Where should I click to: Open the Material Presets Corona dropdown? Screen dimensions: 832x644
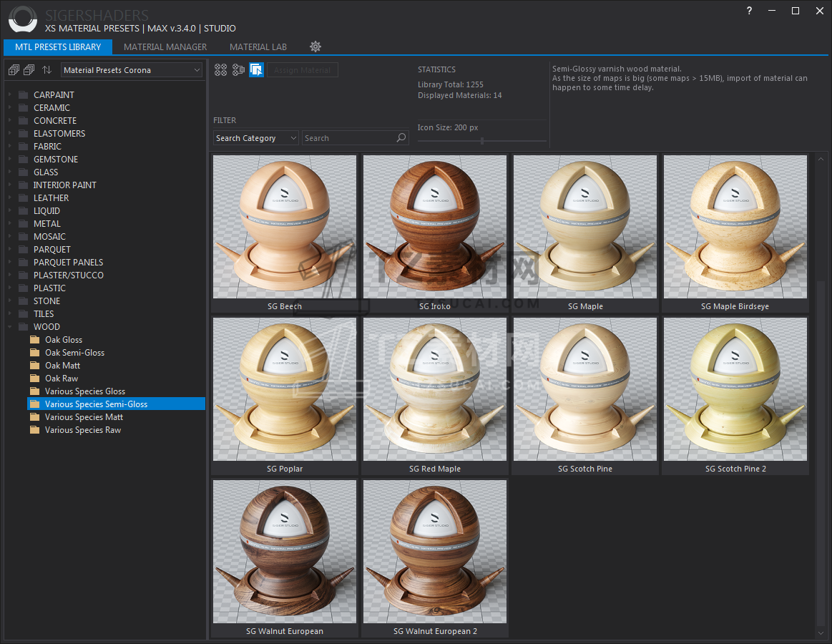[x=132, y=70]
